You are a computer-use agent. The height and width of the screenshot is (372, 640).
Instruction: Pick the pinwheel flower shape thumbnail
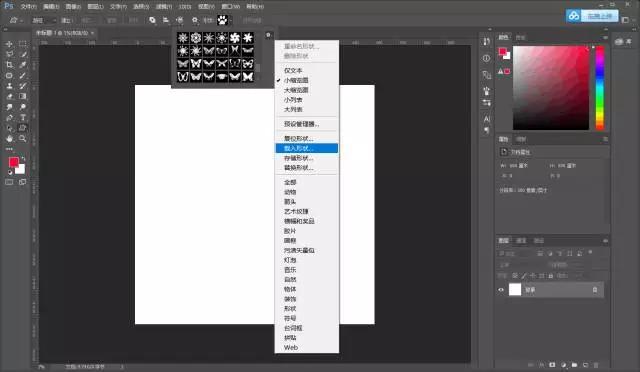(235, 38)
